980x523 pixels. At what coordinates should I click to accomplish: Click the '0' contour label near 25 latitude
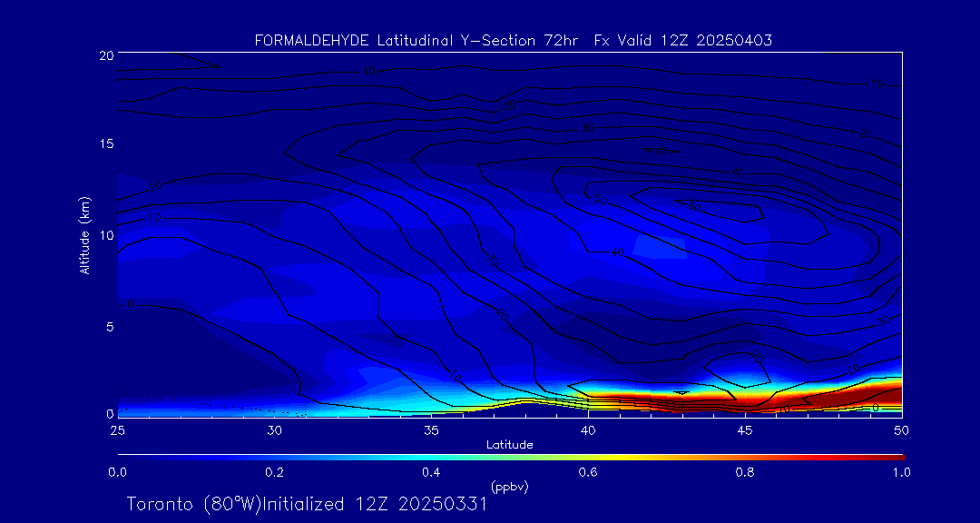130,304
